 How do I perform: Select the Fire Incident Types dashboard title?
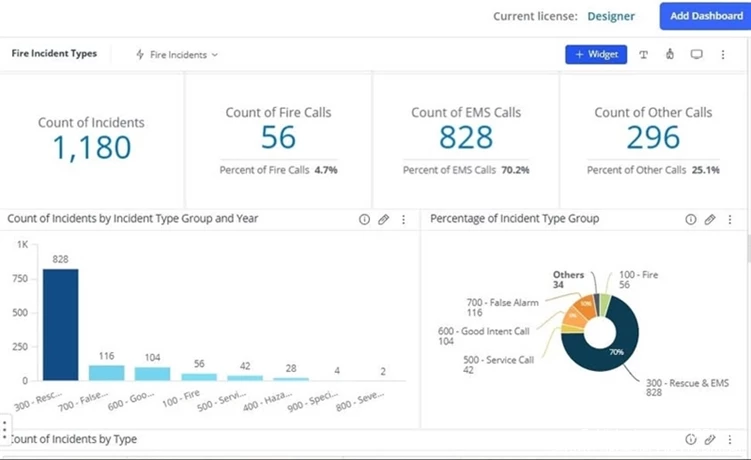(x=54, y=54)
